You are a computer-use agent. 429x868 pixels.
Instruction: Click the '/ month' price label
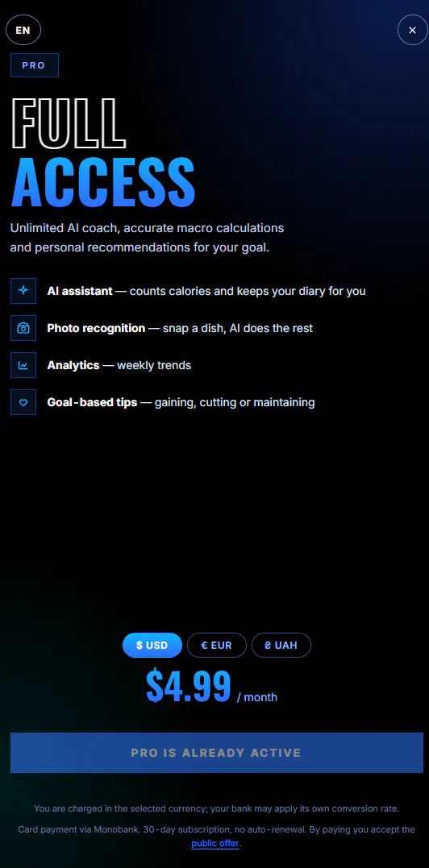[257, 697]
